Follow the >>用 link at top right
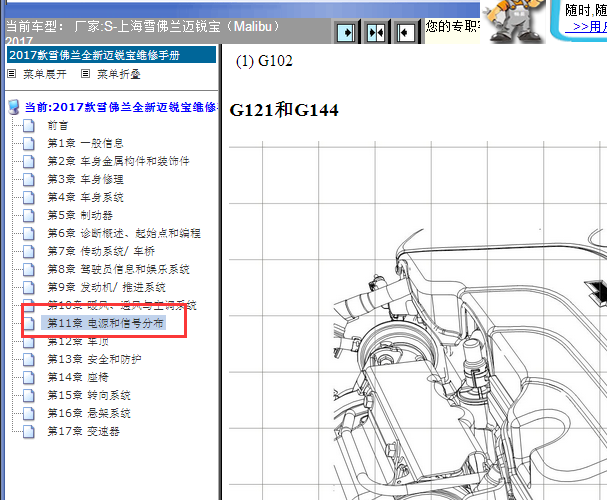 (x=586, y=27)
